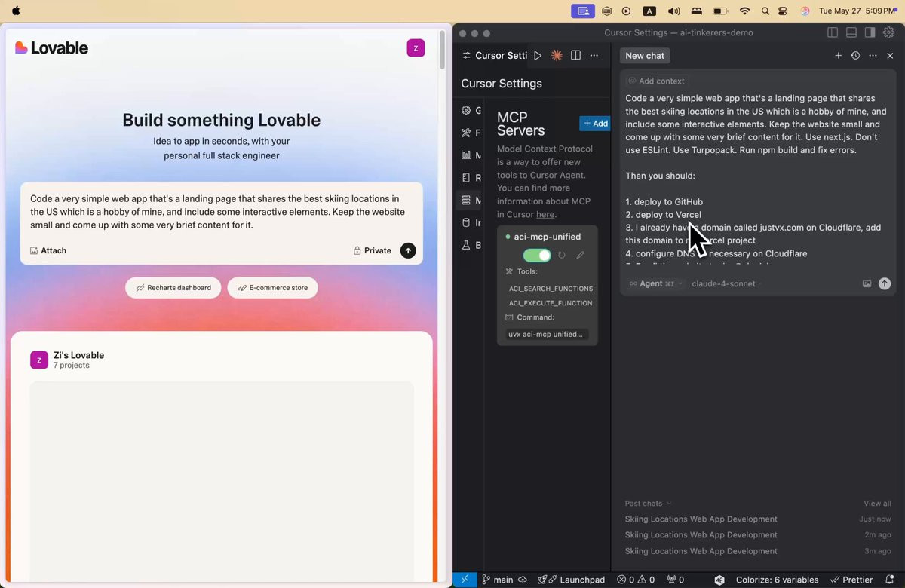905x588 pixels.
Task: Open the claude-4-sonnet model dropdown
Action: pyautogui.click(x=725, y=284)
